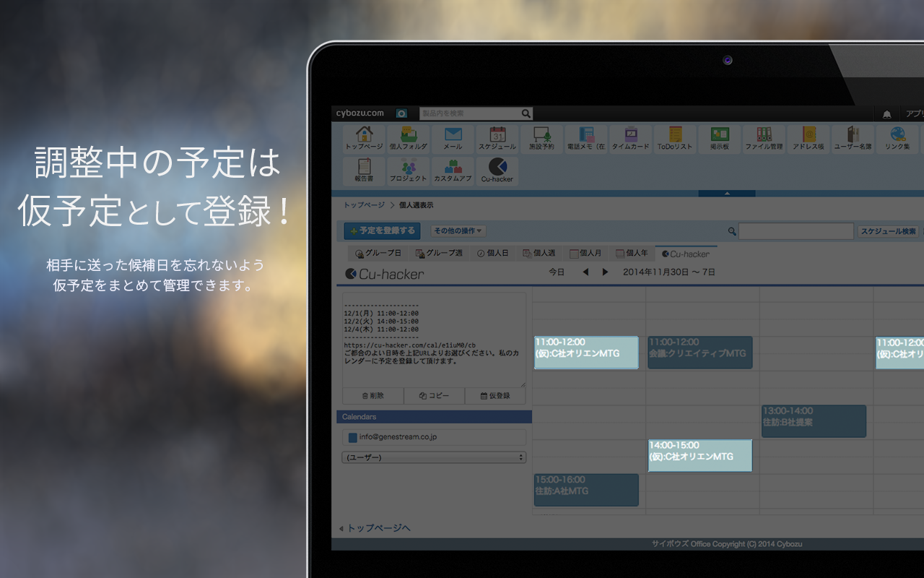Open the 14:00-15:00 (仮)C社オリエンMTG event
The image size is (924, 578).
699,456
